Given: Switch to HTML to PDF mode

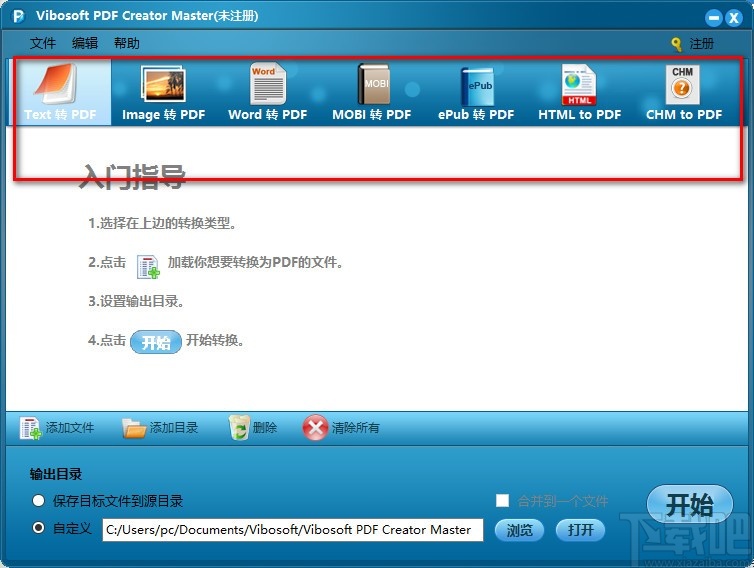Looking at the screenshot, I should (579, 92).
